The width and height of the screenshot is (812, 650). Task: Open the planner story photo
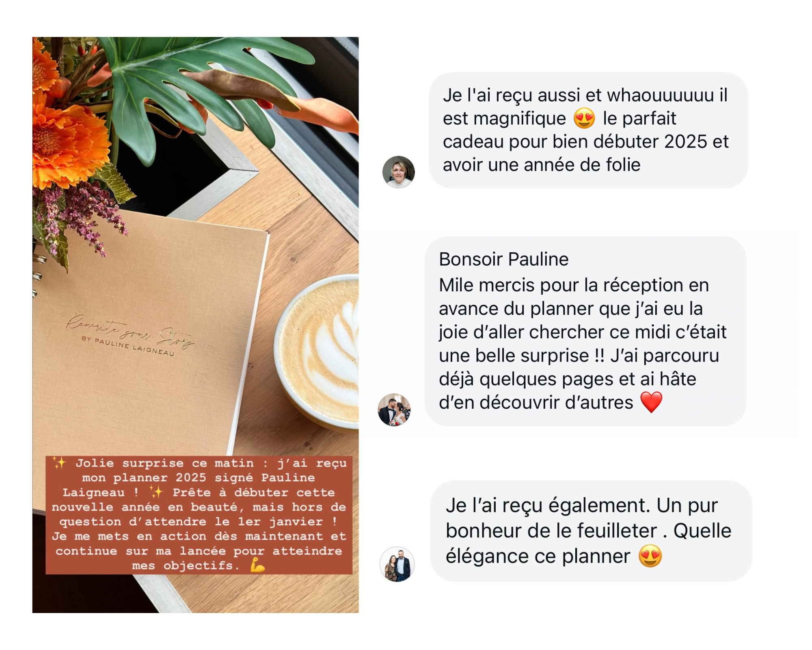coord(195,325)
